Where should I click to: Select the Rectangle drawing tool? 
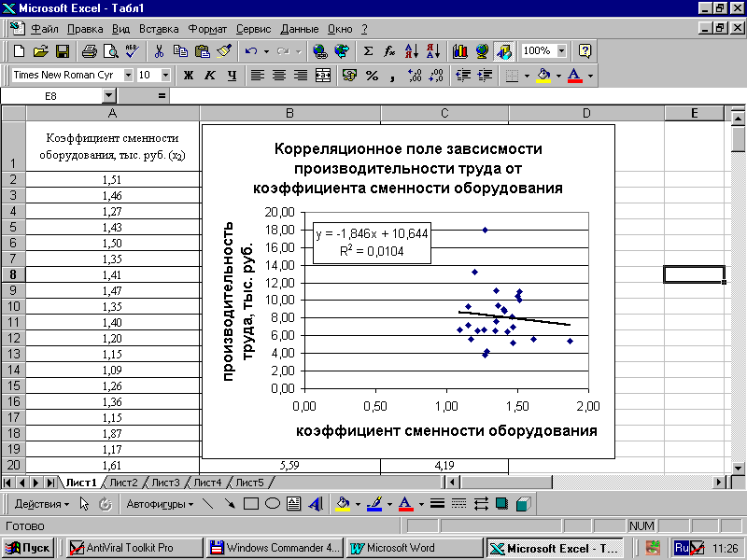coord(250,504)
